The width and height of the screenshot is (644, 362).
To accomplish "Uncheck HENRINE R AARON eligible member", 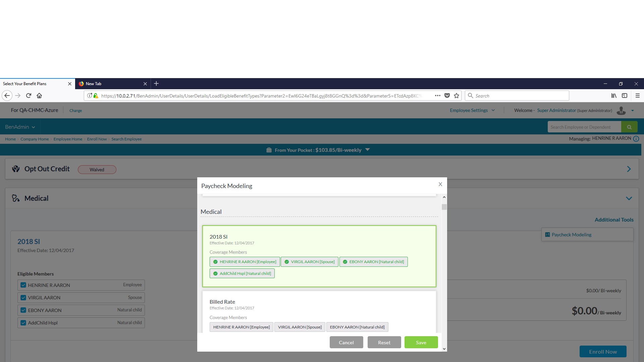I will tap(23, 285).
